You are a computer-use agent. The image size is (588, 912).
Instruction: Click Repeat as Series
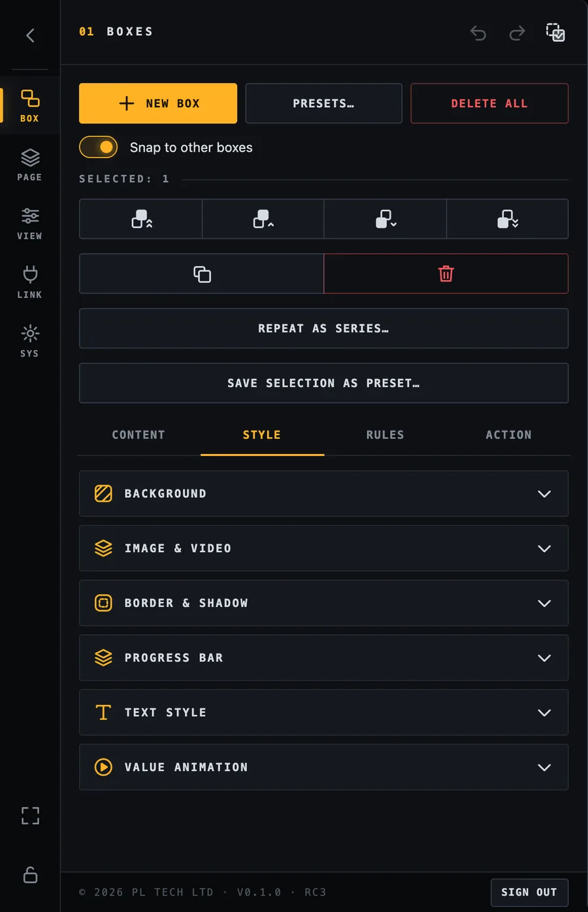[x=324, y=329]
